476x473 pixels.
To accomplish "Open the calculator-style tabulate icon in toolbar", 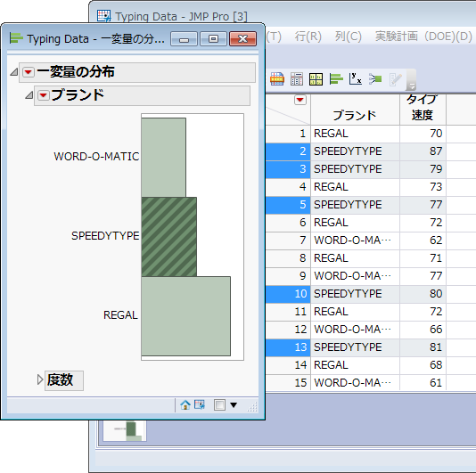I will pos(297,79).
